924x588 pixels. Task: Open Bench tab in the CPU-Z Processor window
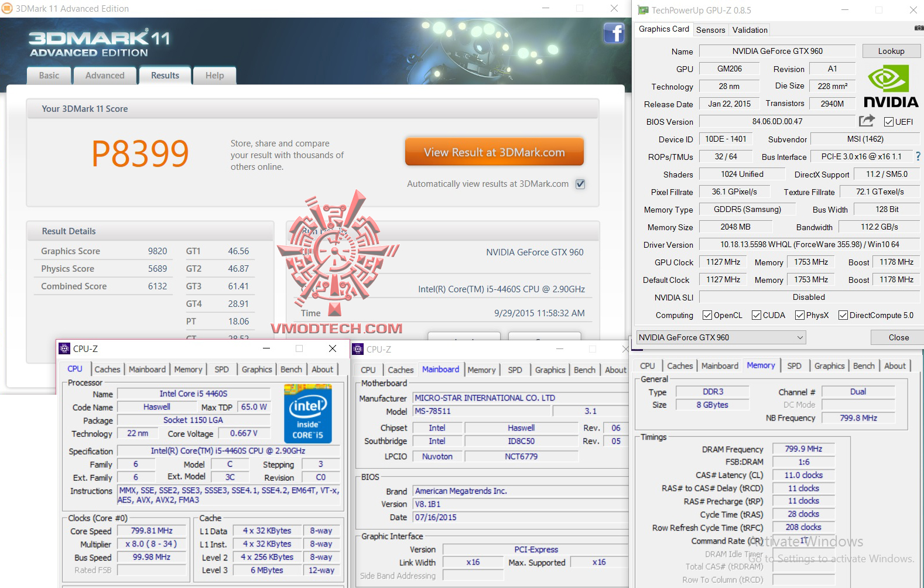click(x=291, y=370)
